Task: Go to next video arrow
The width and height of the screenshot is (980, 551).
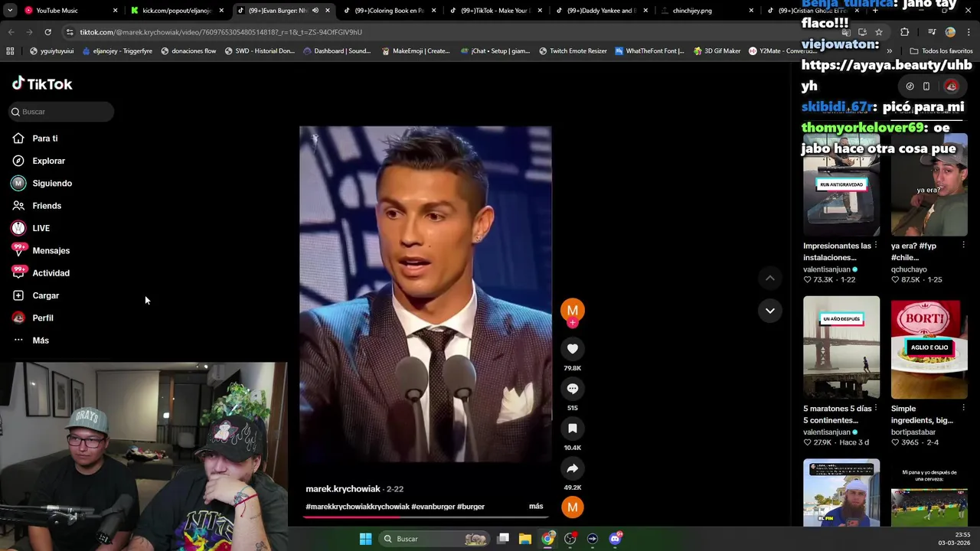Action: click(770, 311)
